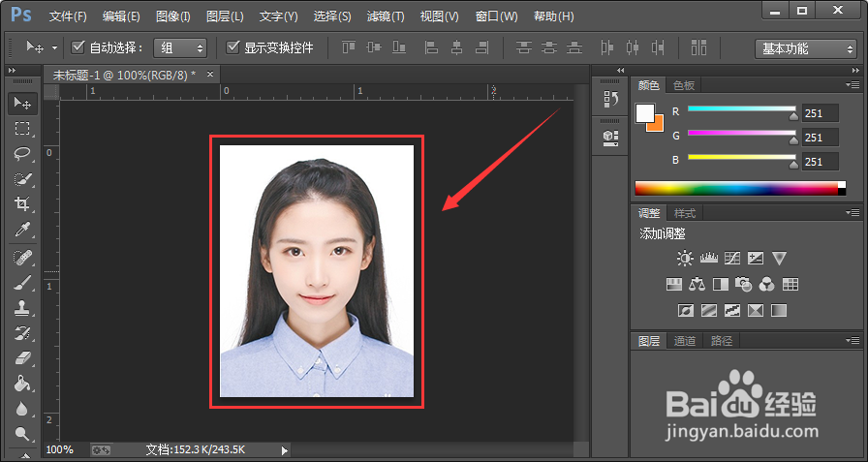Select the Paint Bucket tool

pyautogui.click(x=22, y=384)
